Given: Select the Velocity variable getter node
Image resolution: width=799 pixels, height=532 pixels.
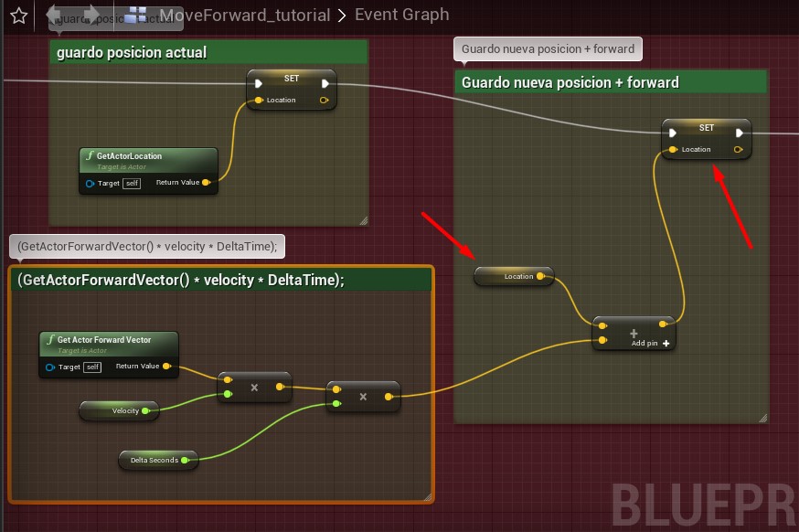Looking at the screenshot, I should coord(120,410).
